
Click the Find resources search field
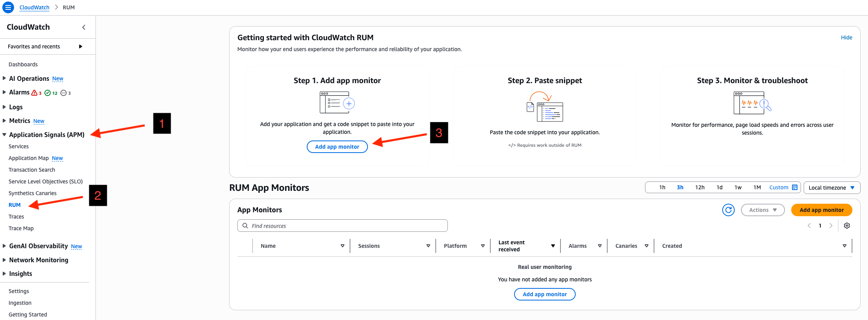pos(342,225)
